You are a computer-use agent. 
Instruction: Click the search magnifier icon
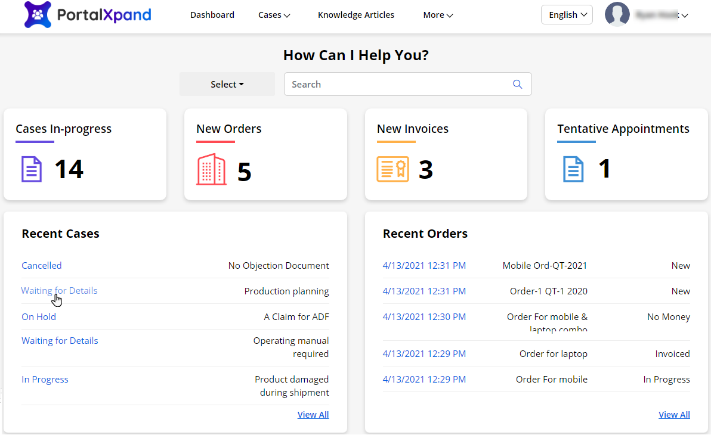click(x=517, y=84)
